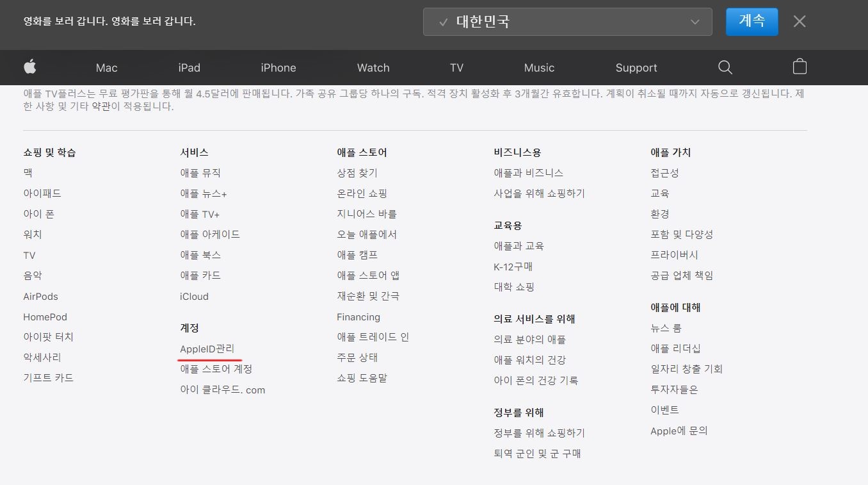
Task: Select Watch in the navigation bar
Action: 373,68
